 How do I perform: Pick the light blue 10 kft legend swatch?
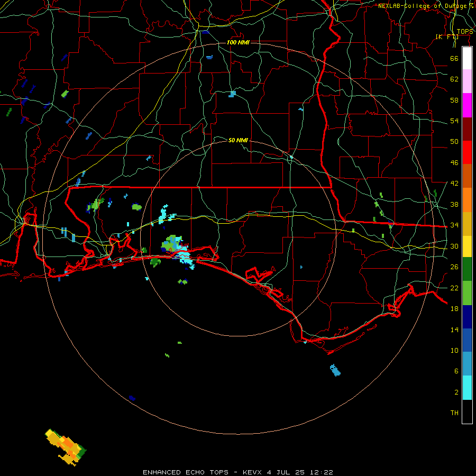click(467, 364)
